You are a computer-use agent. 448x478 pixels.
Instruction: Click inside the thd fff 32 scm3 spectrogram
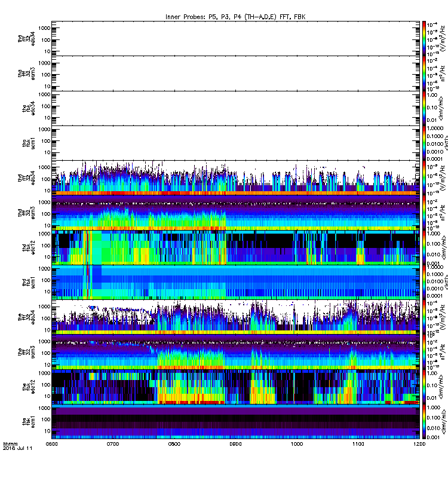(x=235, y=213)
